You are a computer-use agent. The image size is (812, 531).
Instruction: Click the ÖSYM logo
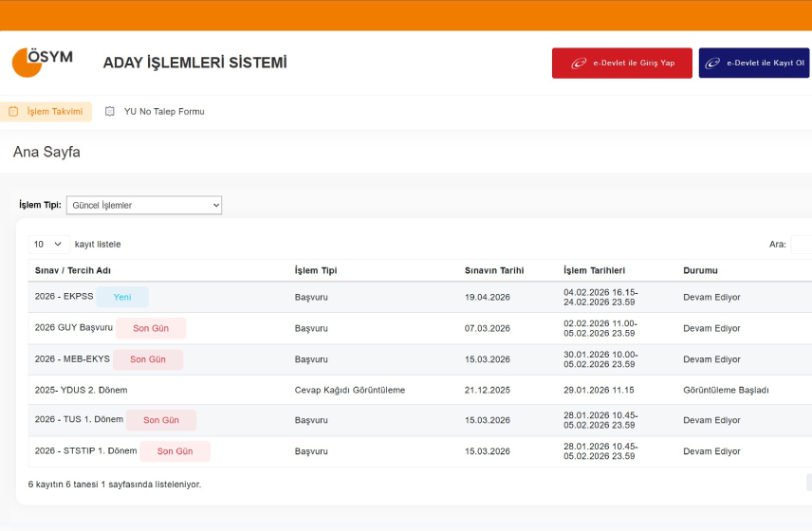click(x=43, y=62)
